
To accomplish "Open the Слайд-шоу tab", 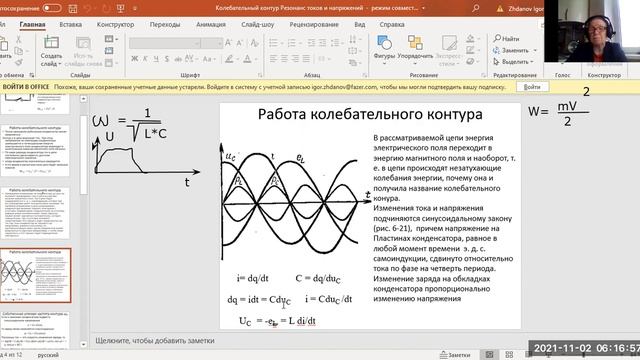I will coord(258,24).
